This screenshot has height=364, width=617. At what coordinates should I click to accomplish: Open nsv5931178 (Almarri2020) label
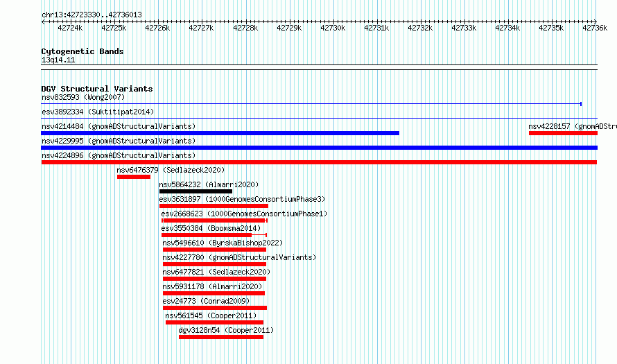click(x=212, y=286)
